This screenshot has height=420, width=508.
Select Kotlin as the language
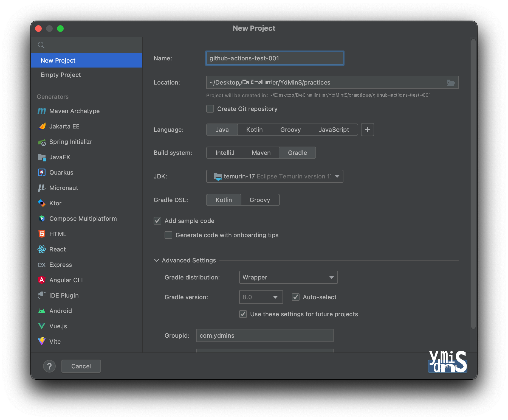254,130
